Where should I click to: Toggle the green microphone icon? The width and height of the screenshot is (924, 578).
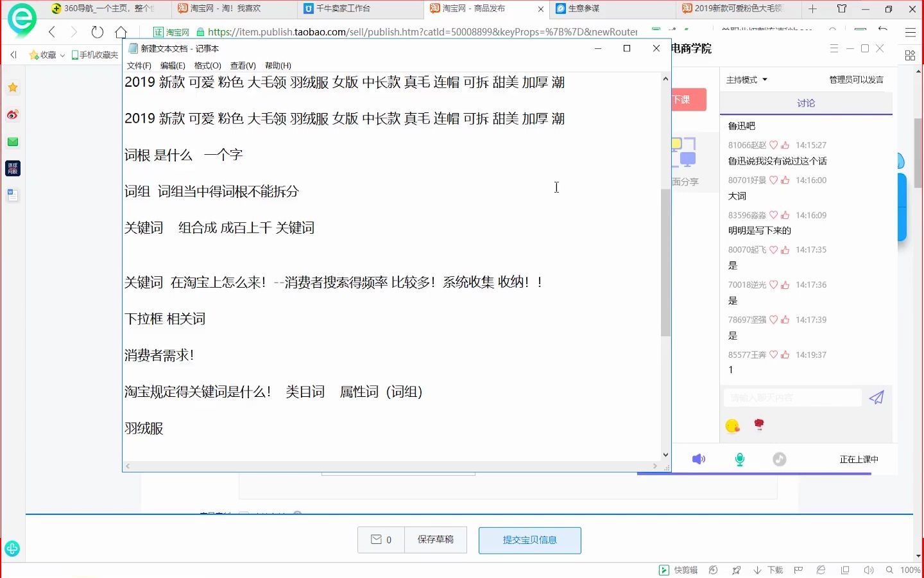coord(740,459)
